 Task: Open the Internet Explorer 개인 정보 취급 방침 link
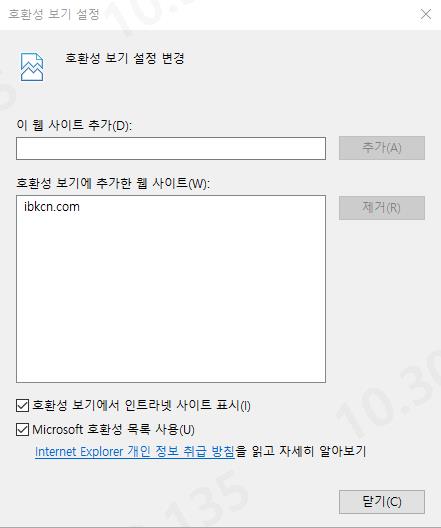[135, 451]
